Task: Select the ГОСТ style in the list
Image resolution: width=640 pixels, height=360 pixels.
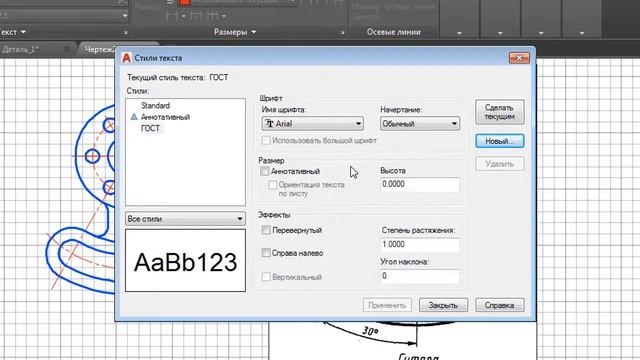Action: [150, 128]
